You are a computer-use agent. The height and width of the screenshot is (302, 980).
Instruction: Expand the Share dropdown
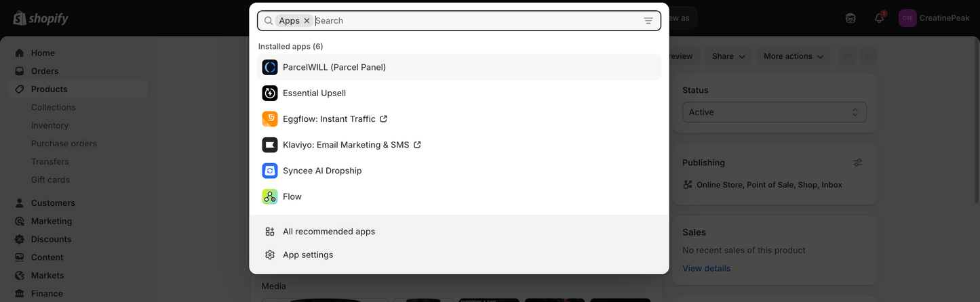pyautogui.click(x=728, y=56)
